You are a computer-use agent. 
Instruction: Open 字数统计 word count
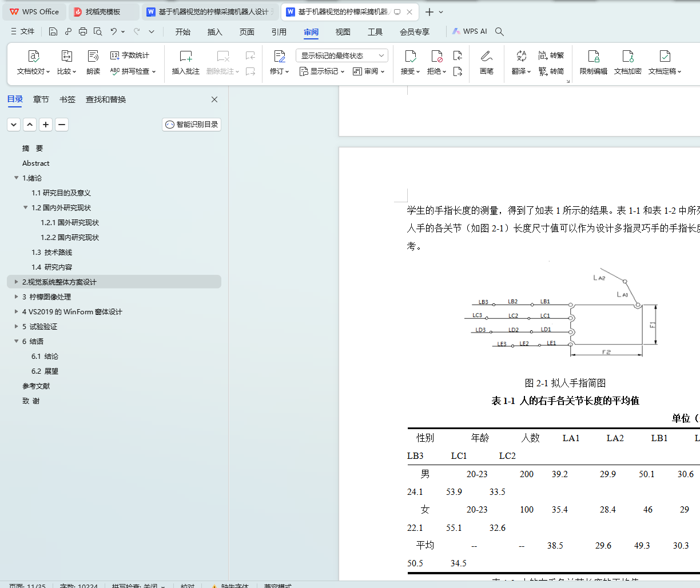pyautogui.click(x=130, y=55)
